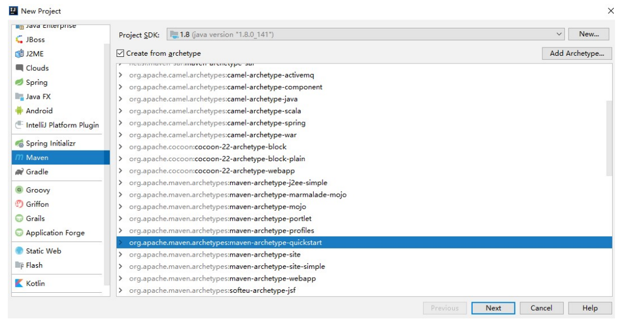The image size is (644, 324).
Task: Expand camel-archetype-activemq node
Action: [121, 75]
